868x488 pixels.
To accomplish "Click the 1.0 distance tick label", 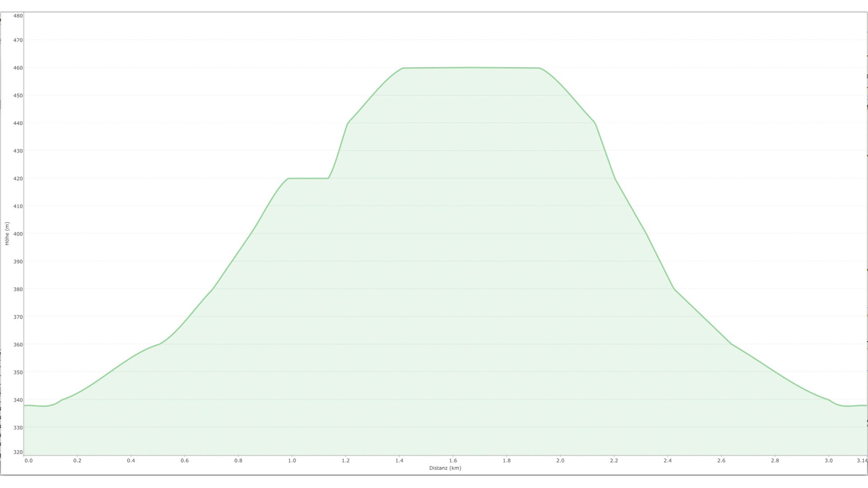I will click(x=292, y=461).
